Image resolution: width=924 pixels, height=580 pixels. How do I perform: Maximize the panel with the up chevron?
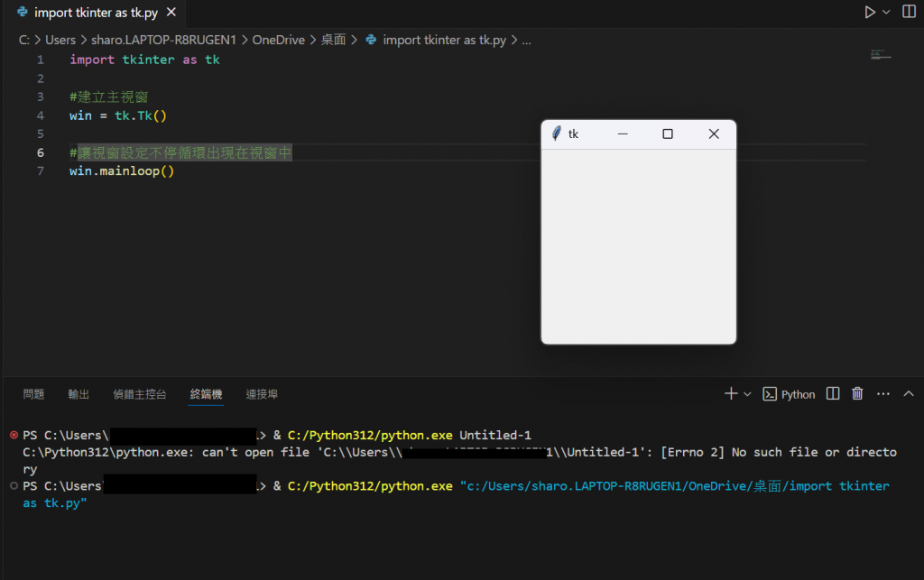tap(909, 393)
